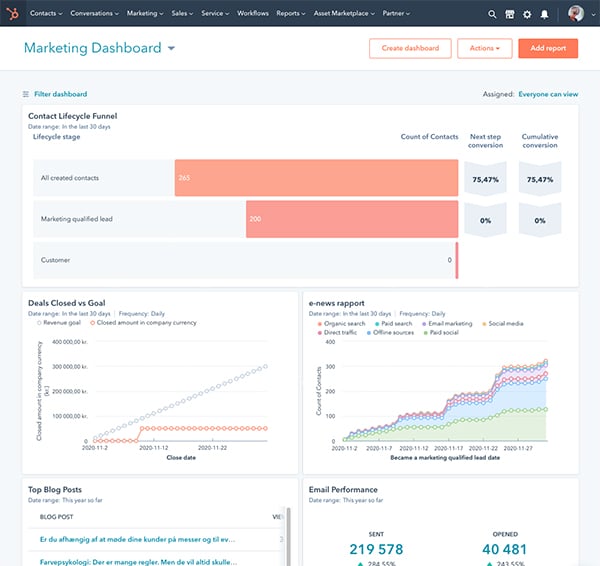Image resolution: width=600 pixels, height=566 pixels.
Task: Open the Reports menu
Action: click(291, 13)
